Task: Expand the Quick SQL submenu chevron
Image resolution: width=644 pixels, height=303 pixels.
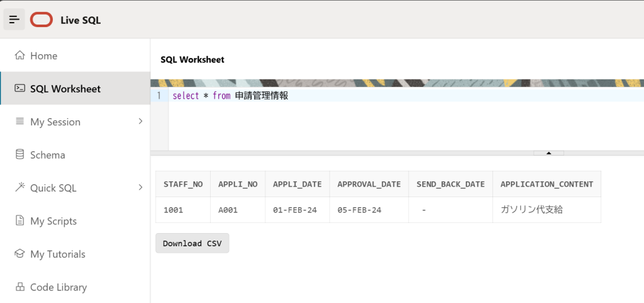Action: point(140,187)
